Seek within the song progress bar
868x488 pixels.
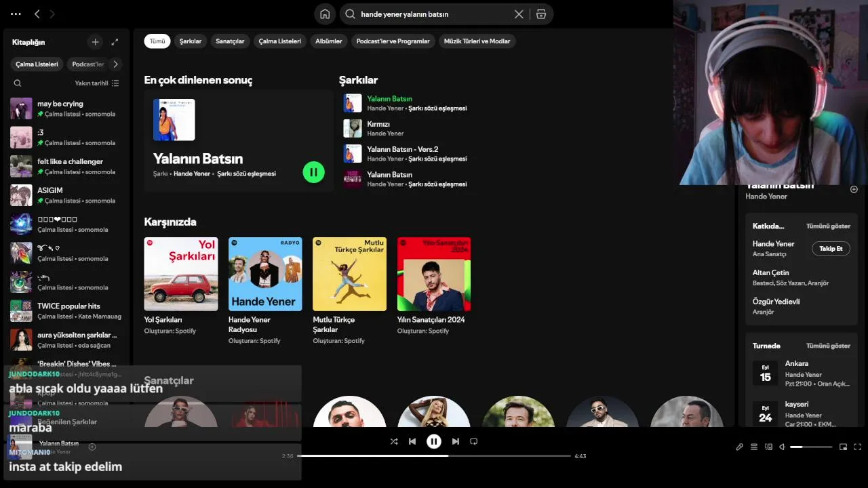434,455
